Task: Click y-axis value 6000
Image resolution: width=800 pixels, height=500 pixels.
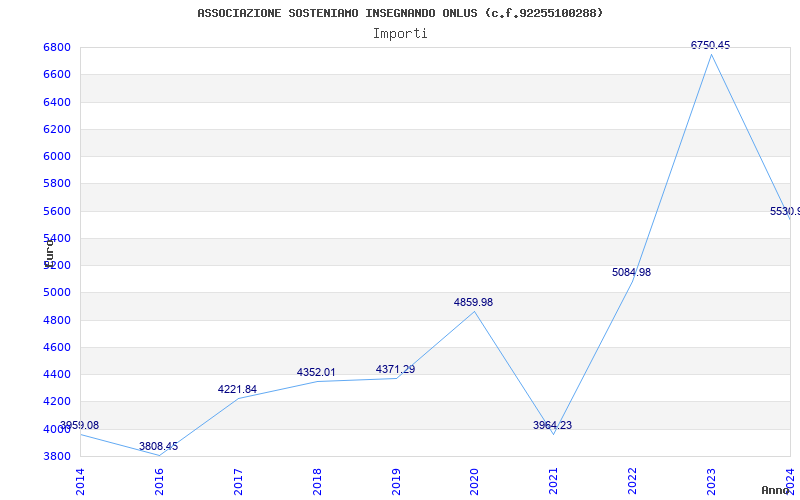Action: point(57,157)
